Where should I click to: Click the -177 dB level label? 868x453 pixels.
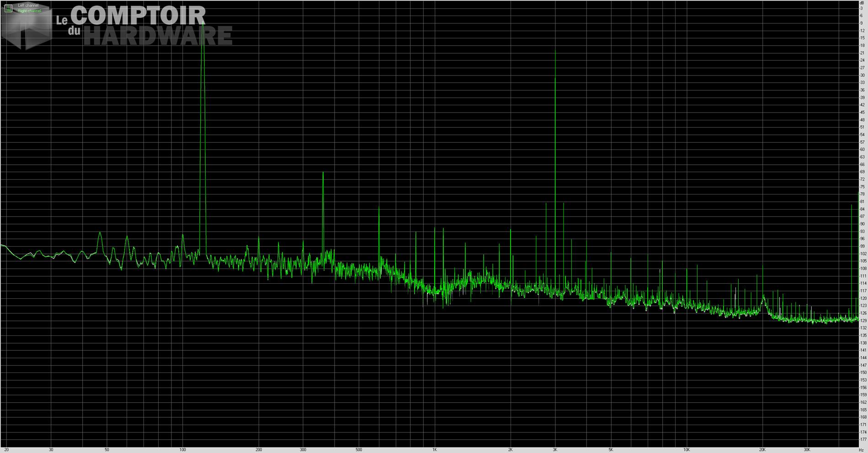[x=863, y=440]
